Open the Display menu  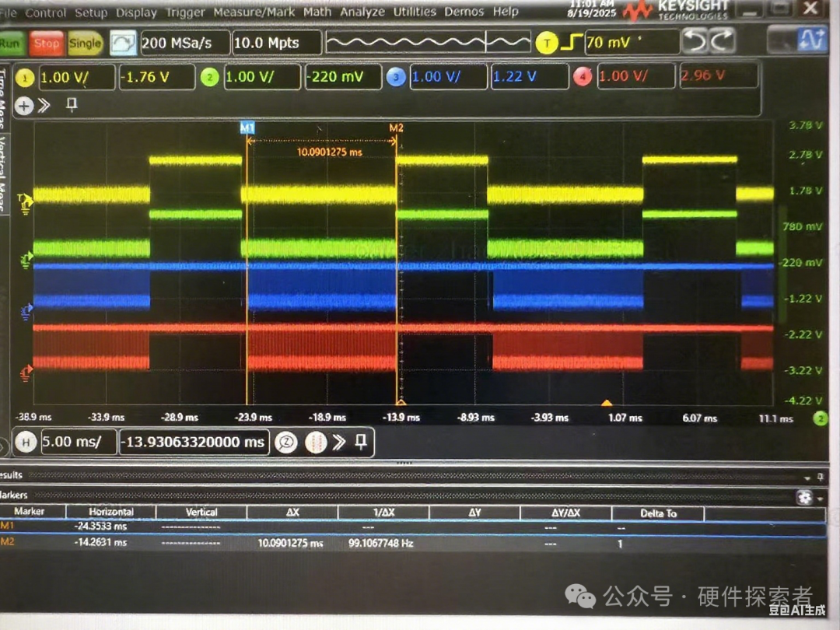[136, 12]
